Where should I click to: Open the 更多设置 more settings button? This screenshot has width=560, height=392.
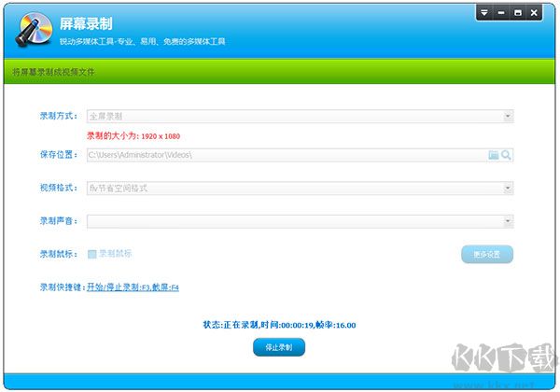(x=486, y=255)
